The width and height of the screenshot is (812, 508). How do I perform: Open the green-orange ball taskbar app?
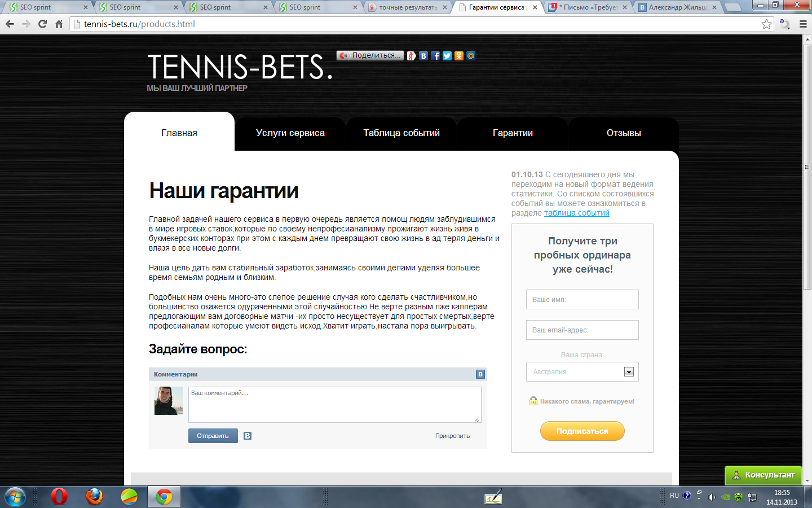[x=129, y=497]
